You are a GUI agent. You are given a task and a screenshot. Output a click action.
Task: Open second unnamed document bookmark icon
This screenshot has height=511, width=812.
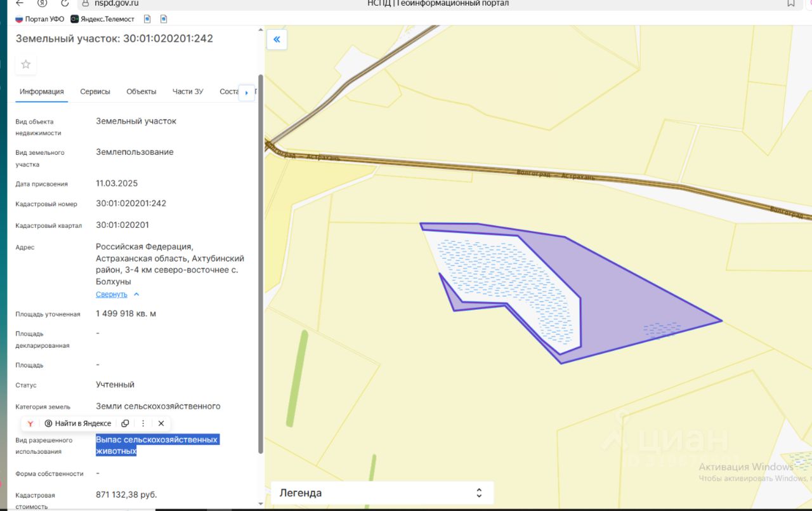point(164,19)
